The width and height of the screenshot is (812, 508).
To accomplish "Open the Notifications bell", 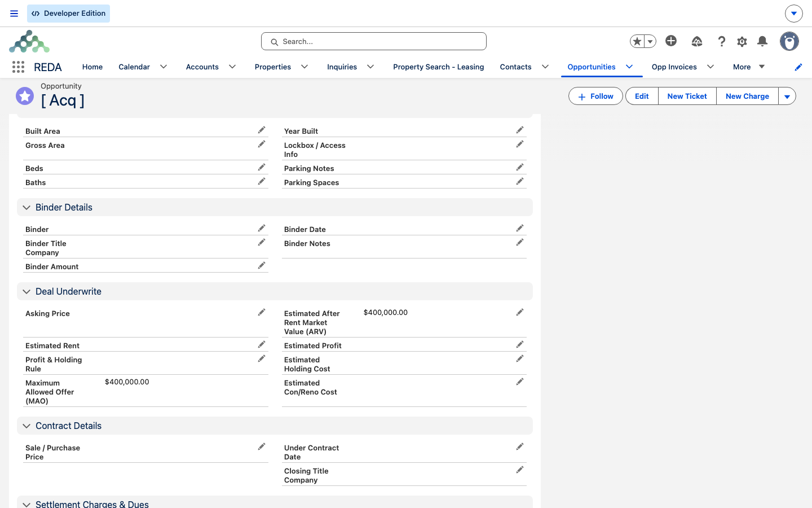I will [762, 41].
